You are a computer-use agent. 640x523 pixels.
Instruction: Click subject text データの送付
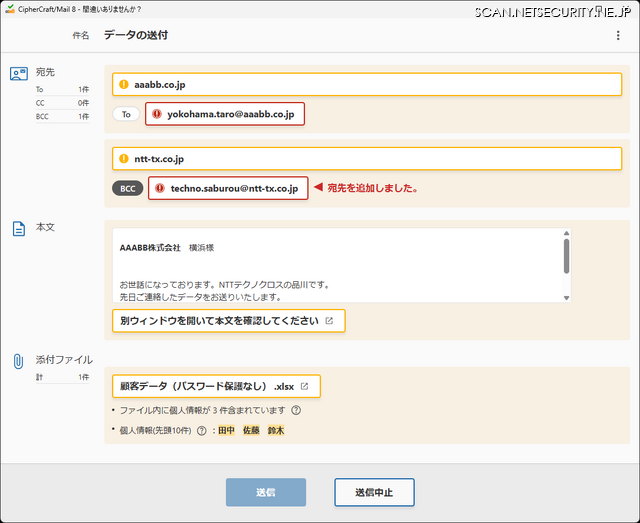tap(136, 35)
